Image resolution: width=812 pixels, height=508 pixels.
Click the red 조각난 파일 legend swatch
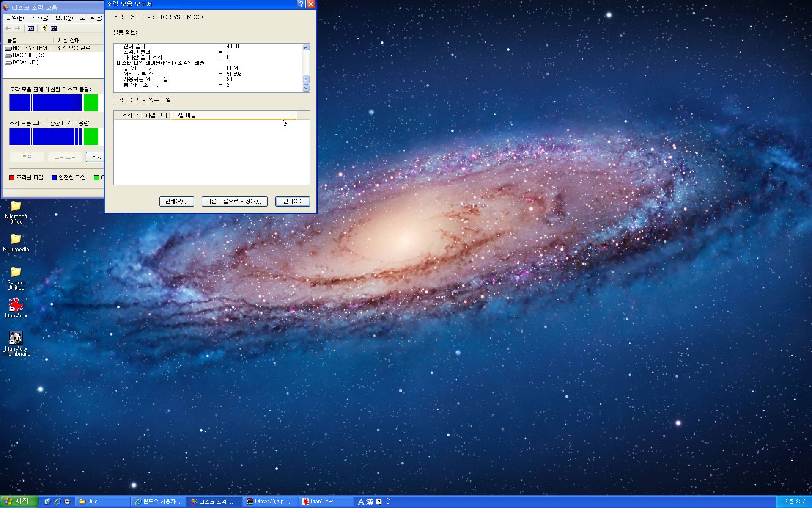point(12,178)
